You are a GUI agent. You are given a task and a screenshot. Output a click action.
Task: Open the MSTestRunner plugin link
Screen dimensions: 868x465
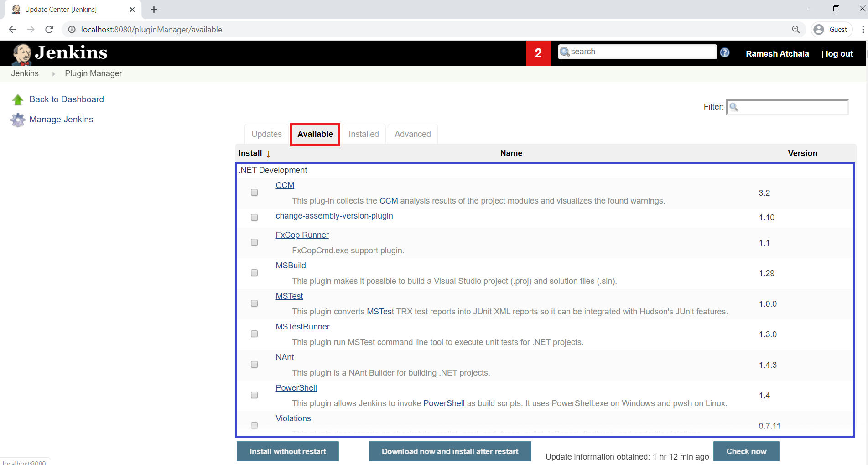point(302,327)
